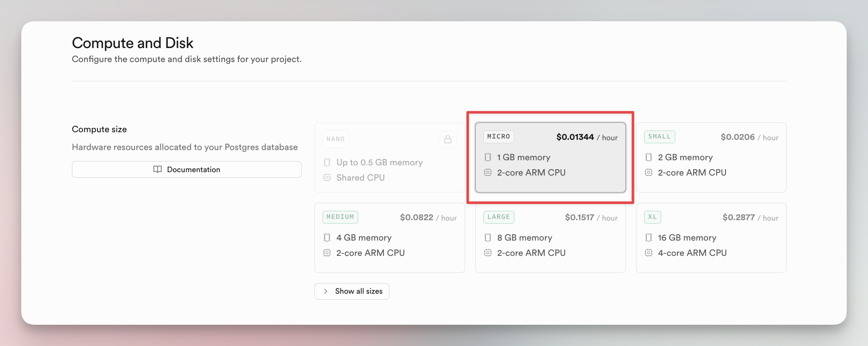Click the chevron beside Show all sizes
The image size is (868, 346).
[x=325, y=291]
